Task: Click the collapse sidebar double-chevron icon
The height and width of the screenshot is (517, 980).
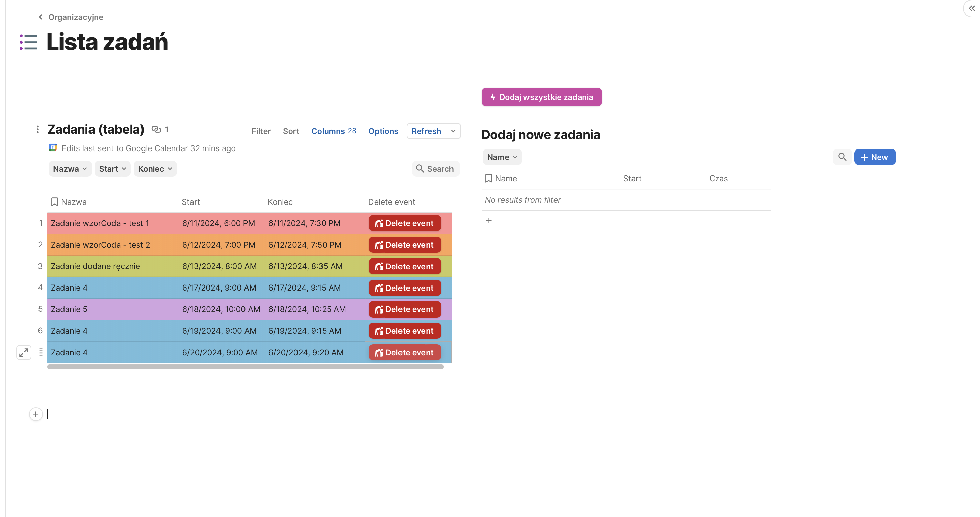Action: [x=971, y=8]
